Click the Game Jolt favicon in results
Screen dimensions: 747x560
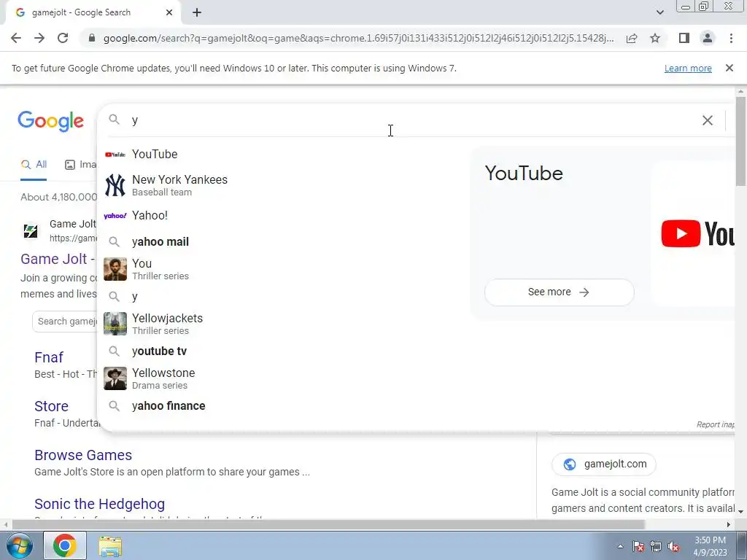(31, 231)
